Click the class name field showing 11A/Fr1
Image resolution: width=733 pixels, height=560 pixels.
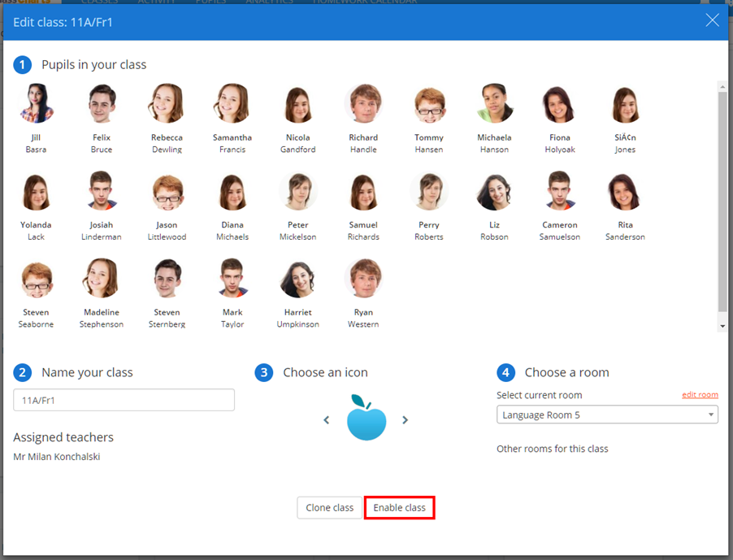[x=124, y=399]
